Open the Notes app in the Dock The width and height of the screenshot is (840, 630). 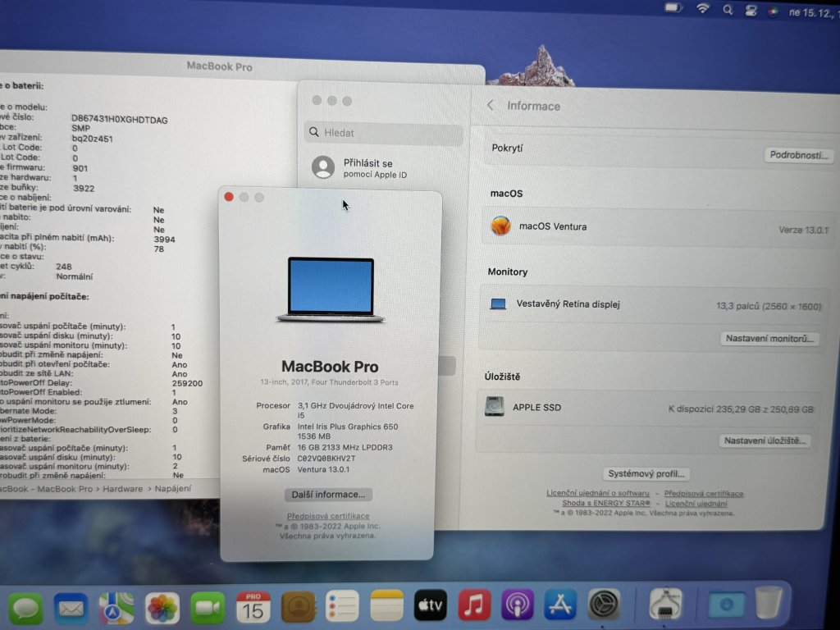coord(386,606)
